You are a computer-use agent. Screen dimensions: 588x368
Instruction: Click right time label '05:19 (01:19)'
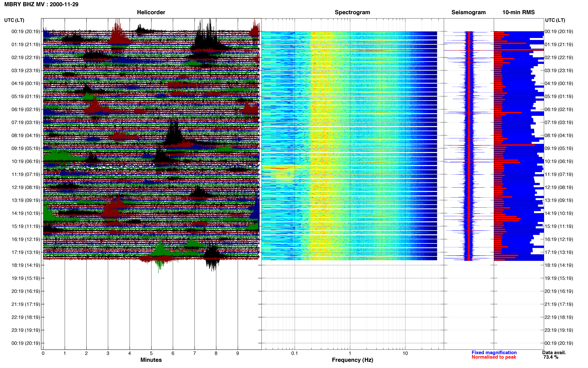tap(559, 96)
